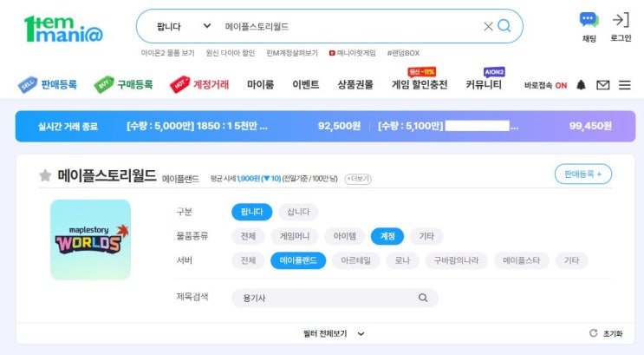
Task: Open 이벤트 menu
Action: [306, 85]
